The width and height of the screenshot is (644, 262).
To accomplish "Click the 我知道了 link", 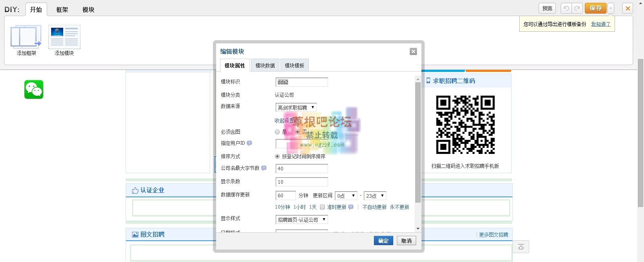I will coord(601,24).
